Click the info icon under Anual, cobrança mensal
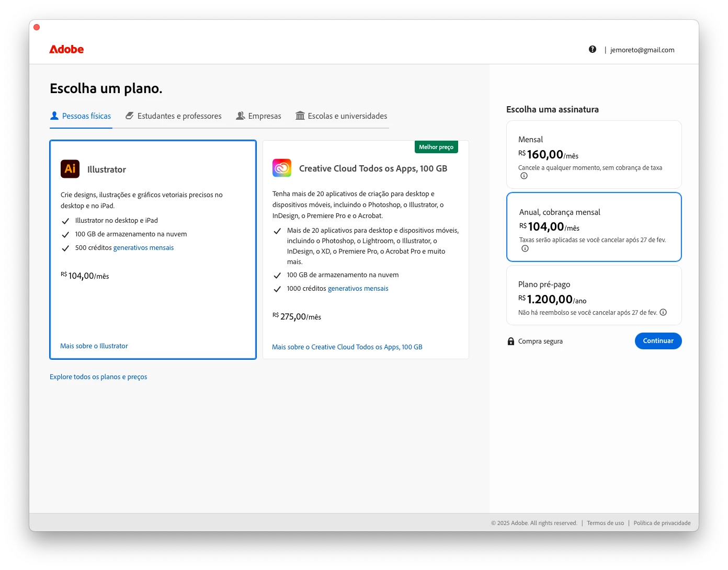 tap(525, 249)
